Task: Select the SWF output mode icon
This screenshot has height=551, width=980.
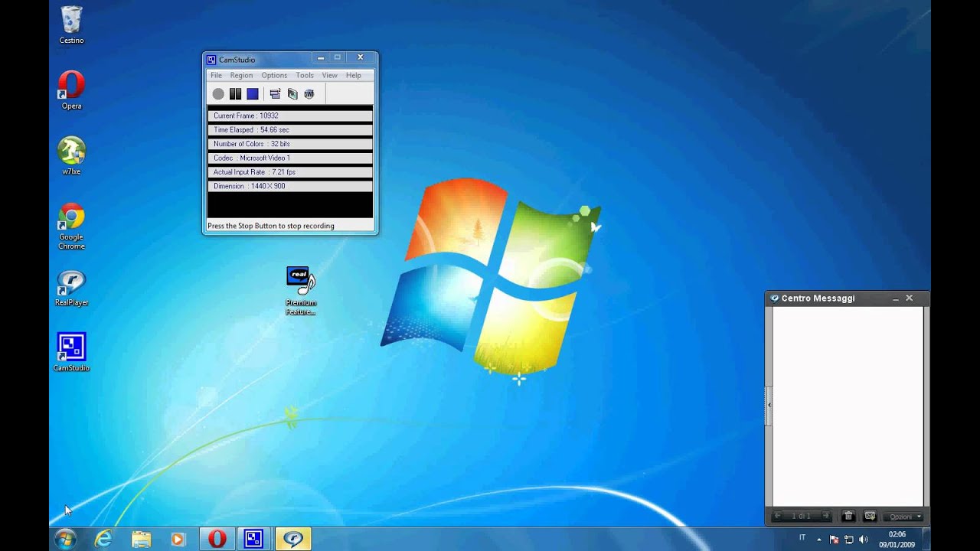Action: pos(309,94)
